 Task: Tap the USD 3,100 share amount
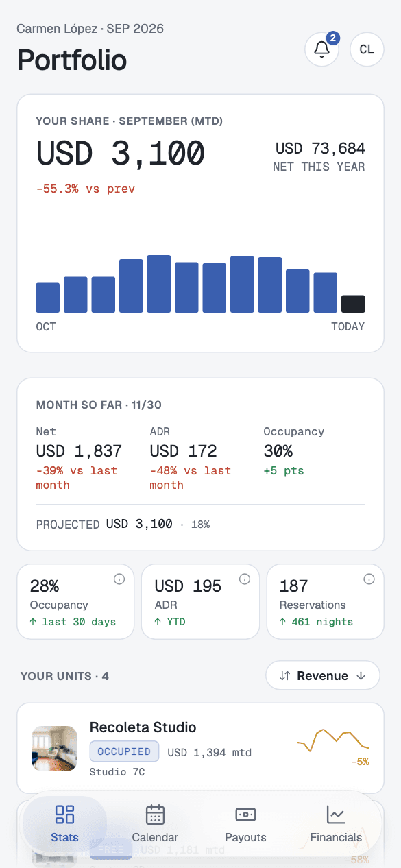click(x=121, y=153)
